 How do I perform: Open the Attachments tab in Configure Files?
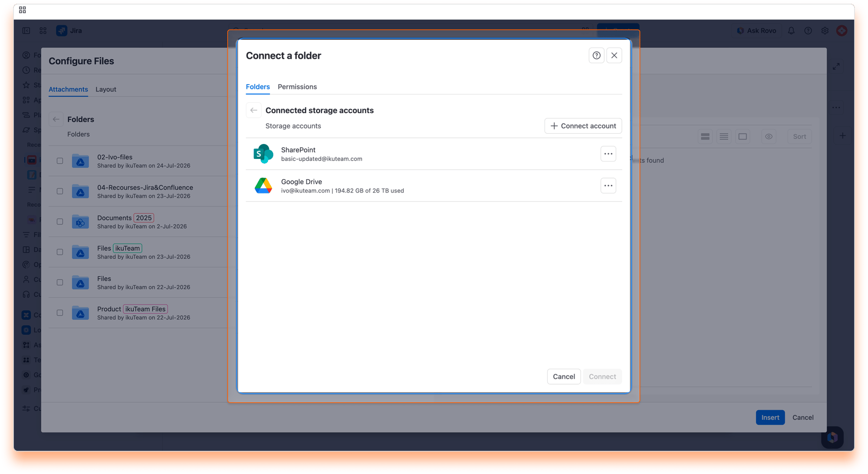68,89
